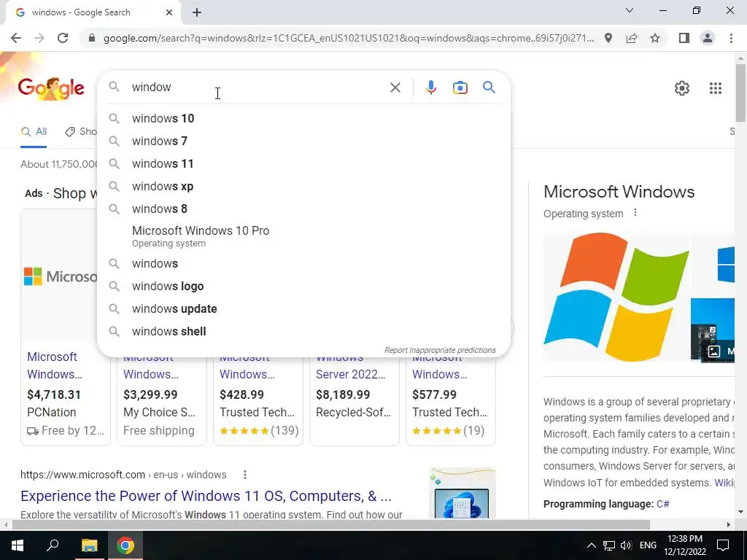Select suggestion 'windows 7'
The width and height of the screenshot is (747, 560).
[x=303, y=141]
